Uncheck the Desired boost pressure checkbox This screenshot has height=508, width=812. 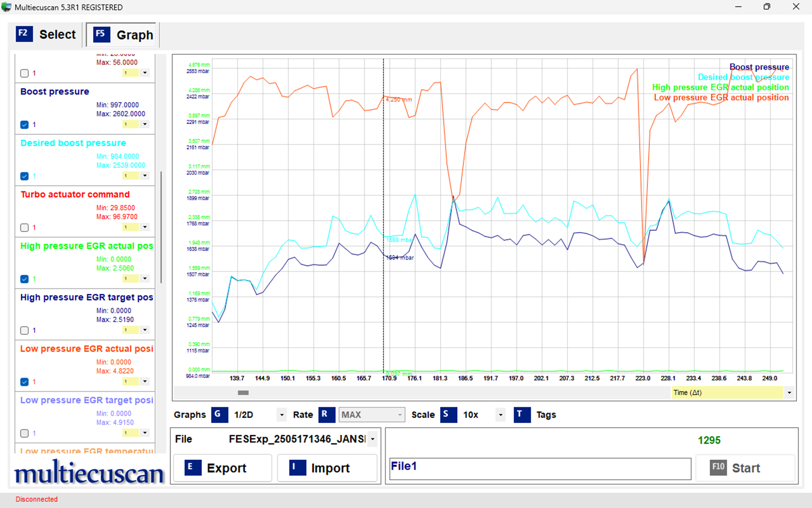(24, 176)
